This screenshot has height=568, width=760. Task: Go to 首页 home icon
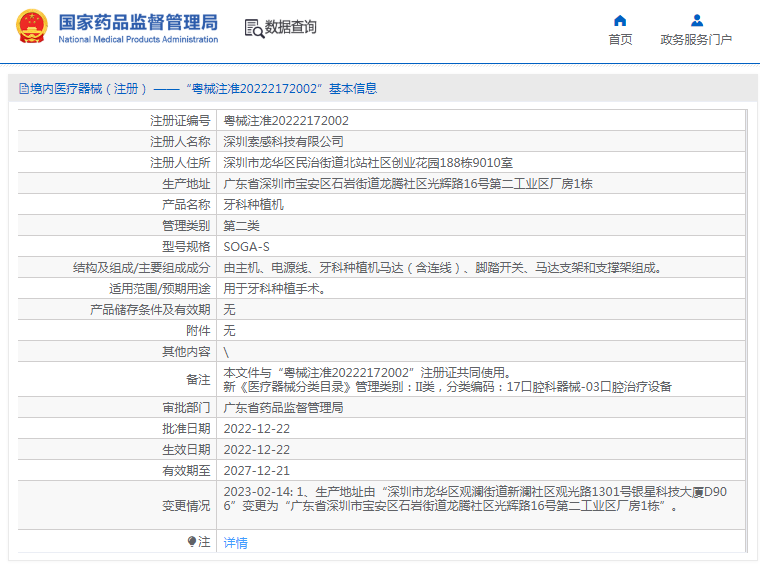click(x=620, y=20)
